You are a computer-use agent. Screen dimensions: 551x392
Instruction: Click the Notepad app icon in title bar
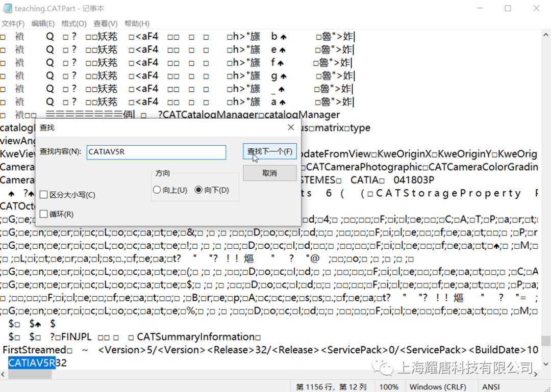point(7,8)
